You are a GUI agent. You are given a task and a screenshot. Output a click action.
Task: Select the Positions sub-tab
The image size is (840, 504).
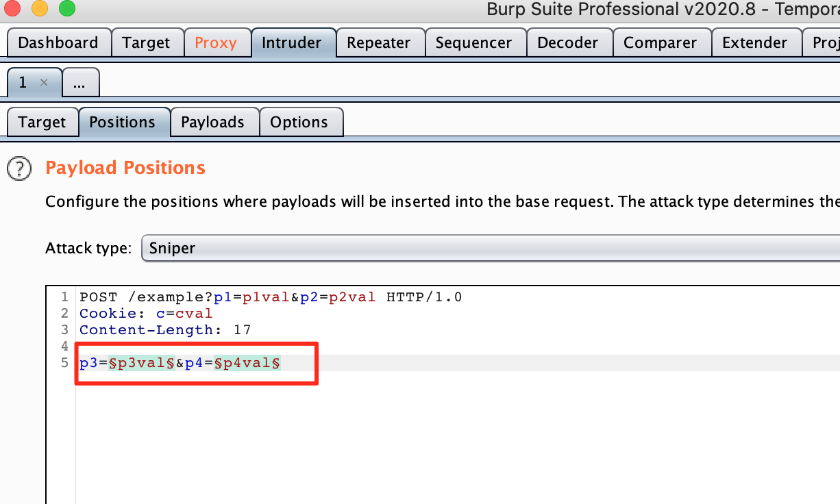point(123,122)
